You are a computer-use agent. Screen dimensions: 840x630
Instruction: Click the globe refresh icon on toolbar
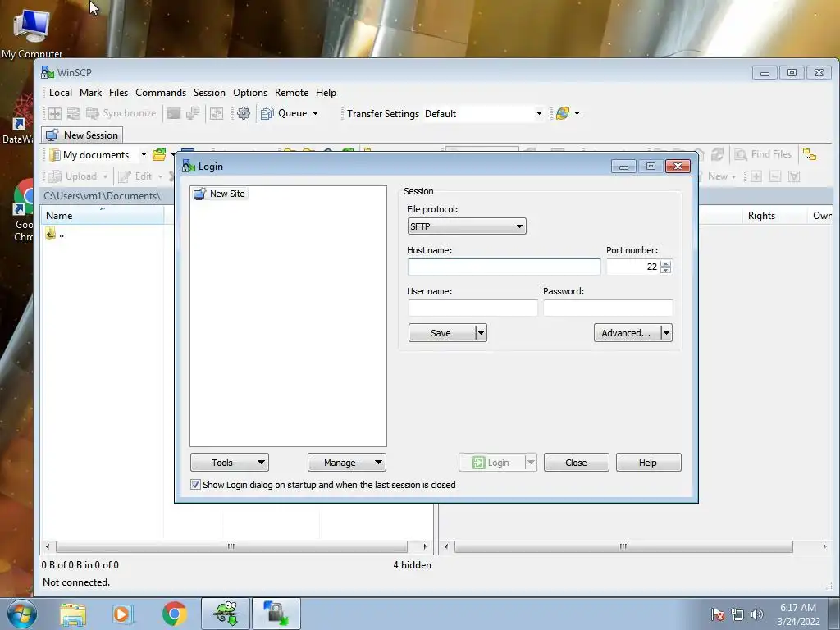click(x=563, y=113)
